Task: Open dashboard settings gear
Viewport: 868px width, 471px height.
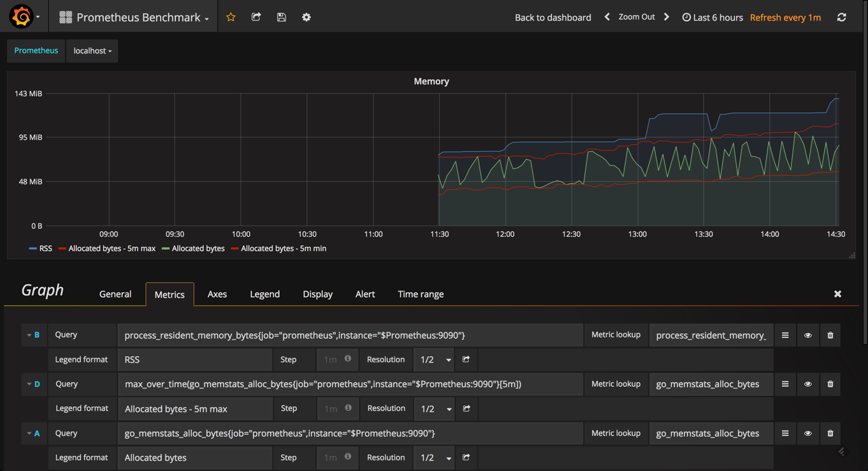Action: coord(306,17)
